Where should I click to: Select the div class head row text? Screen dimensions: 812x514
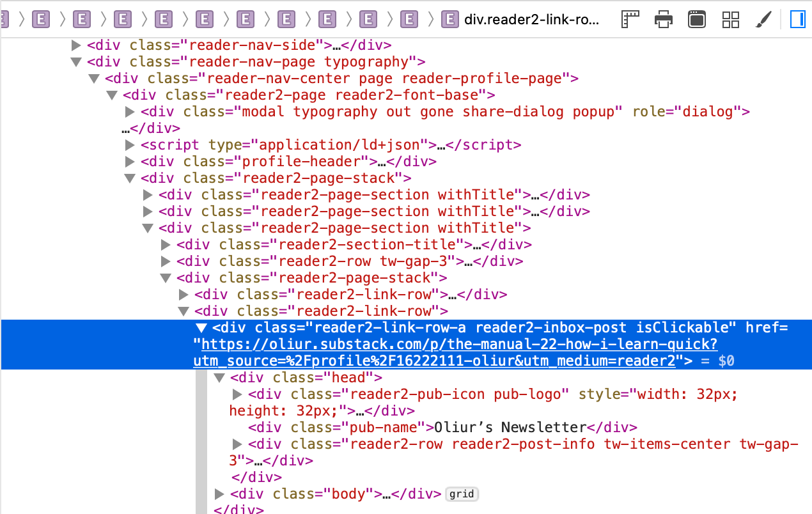(306, 378)
